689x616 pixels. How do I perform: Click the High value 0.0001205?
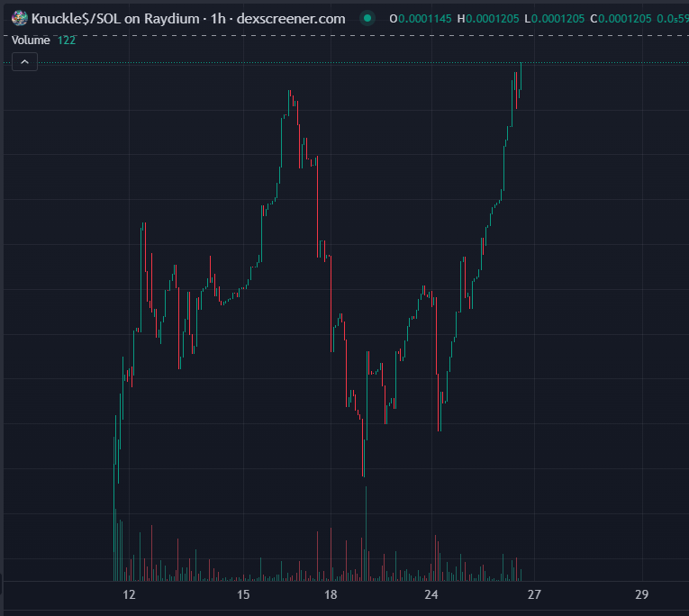[x=492, y=19]
